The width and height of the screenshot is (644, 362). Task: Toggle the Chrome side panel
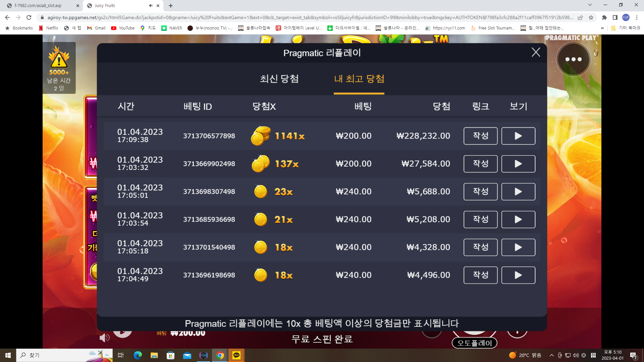(615, 17)
